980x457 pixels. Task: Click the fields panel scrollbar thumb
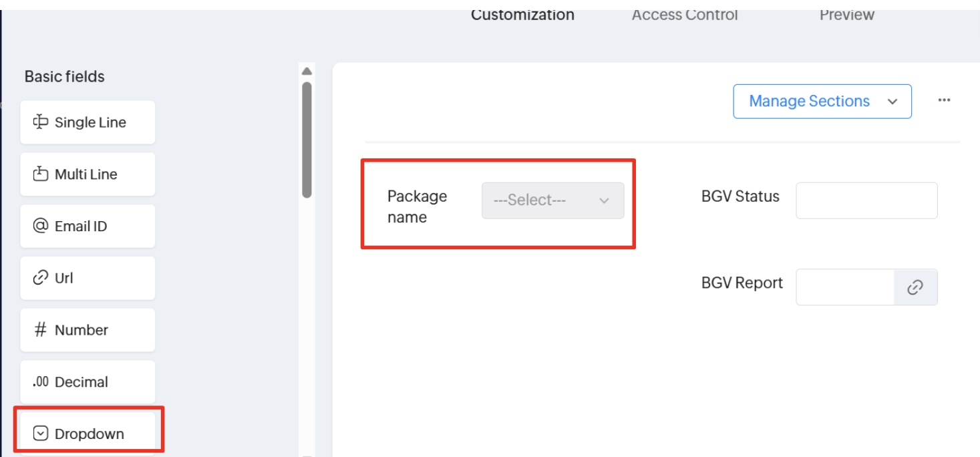point(307,140)
